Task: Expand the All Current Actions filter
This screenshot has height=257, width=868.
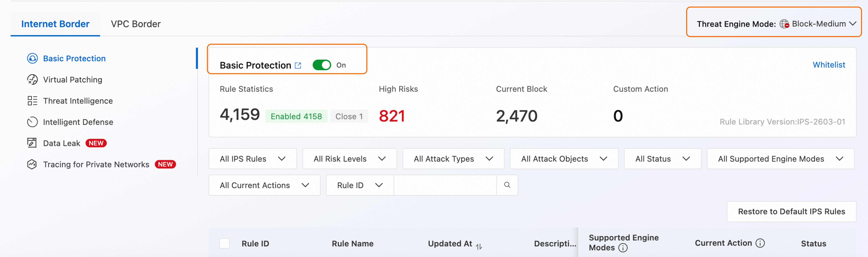Action: pyautogui.click(x=264, y=185)
